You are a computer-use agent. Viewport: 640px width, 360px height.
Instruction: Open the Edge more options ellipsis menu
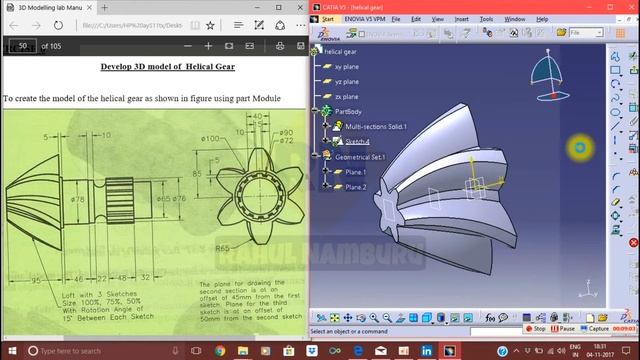(x=301, y=25)
